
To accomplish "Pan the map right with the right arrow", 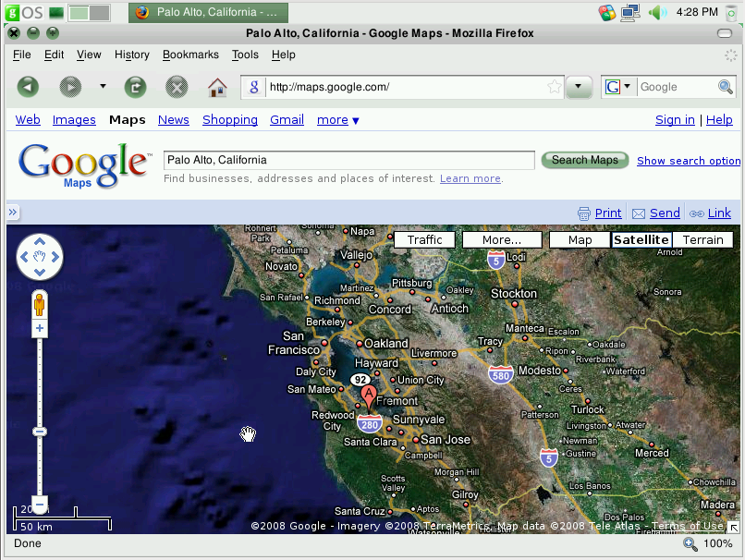I will [55, 257].
